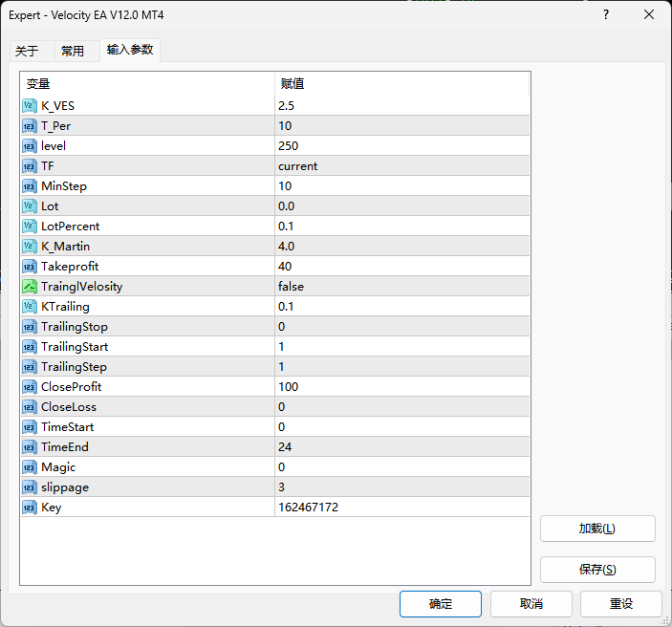This screenshot has width=672, height=627.
Task: Click the double-type icon beside LotPercent
Action: point(30,226)
